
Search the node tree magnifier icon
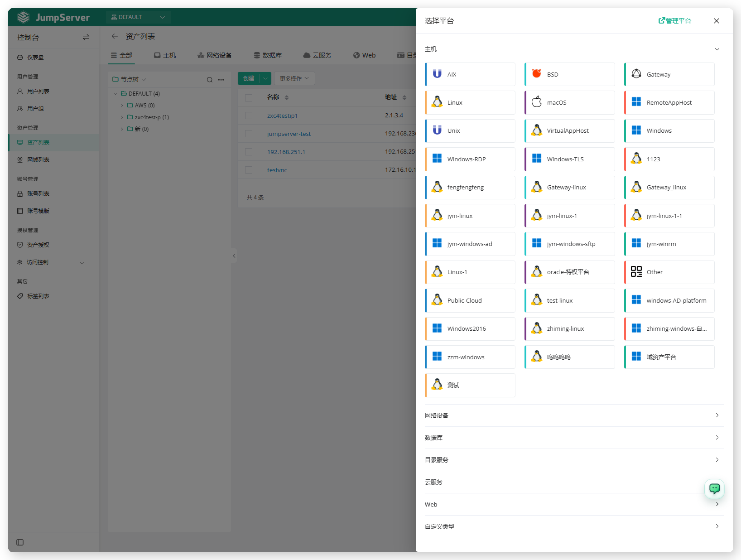(x=210, y=80)
